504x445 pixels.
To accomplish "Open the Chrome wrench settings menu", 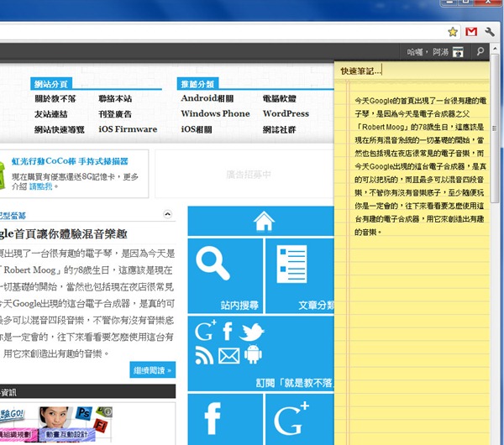I will point(490,32).
